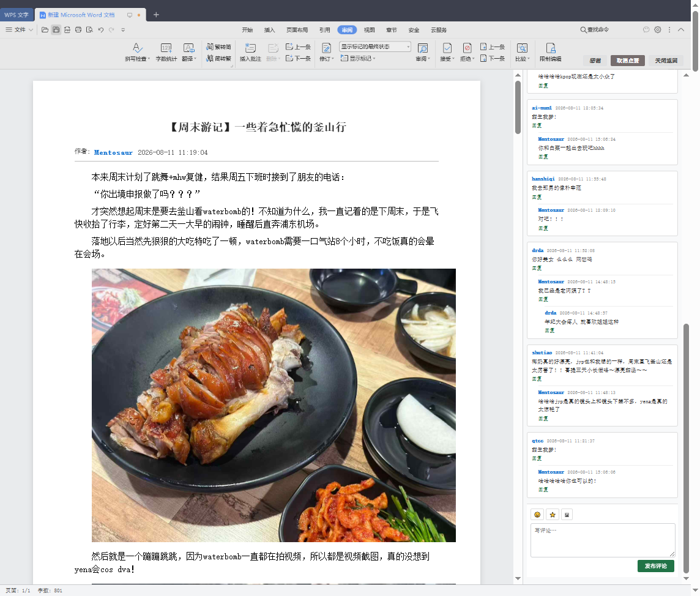
Task: Open the 引用 ribbon tab
Action: click(324, 30)
